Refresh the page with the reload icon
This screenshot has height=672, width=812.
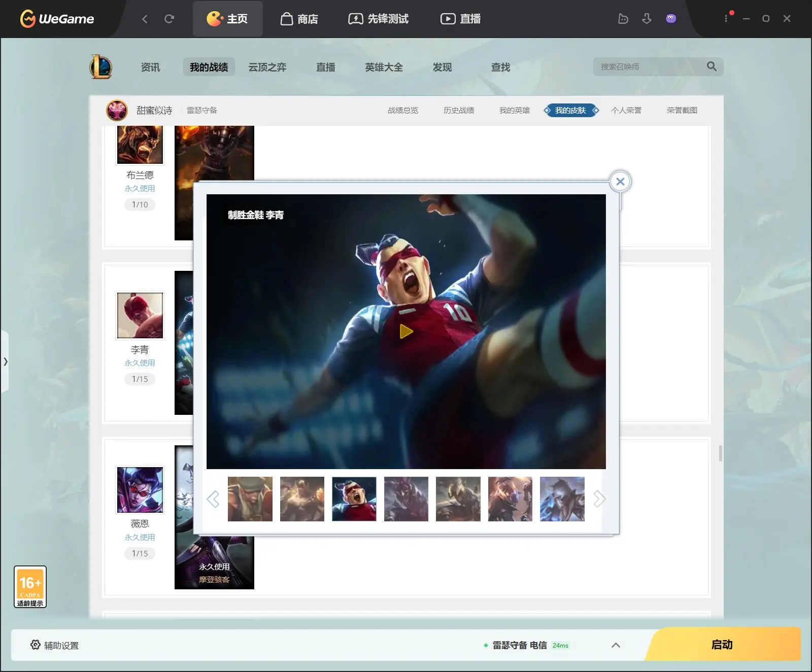(x=169, y=19)
